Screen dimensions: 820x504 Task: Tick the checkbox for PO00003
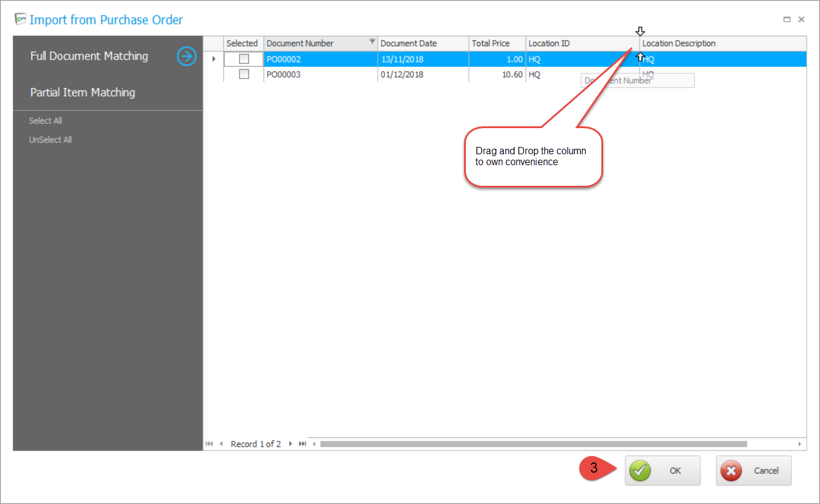[x=244, y=74]
